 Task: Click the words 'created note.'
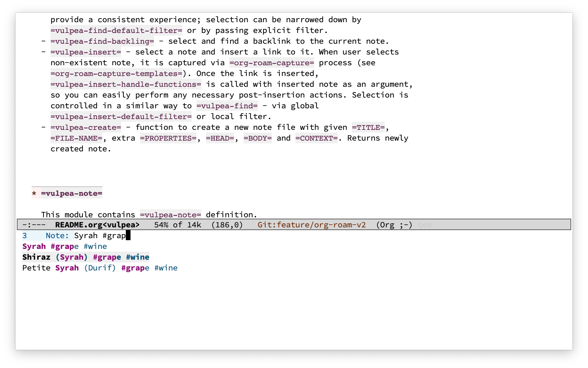pos(81,149)
